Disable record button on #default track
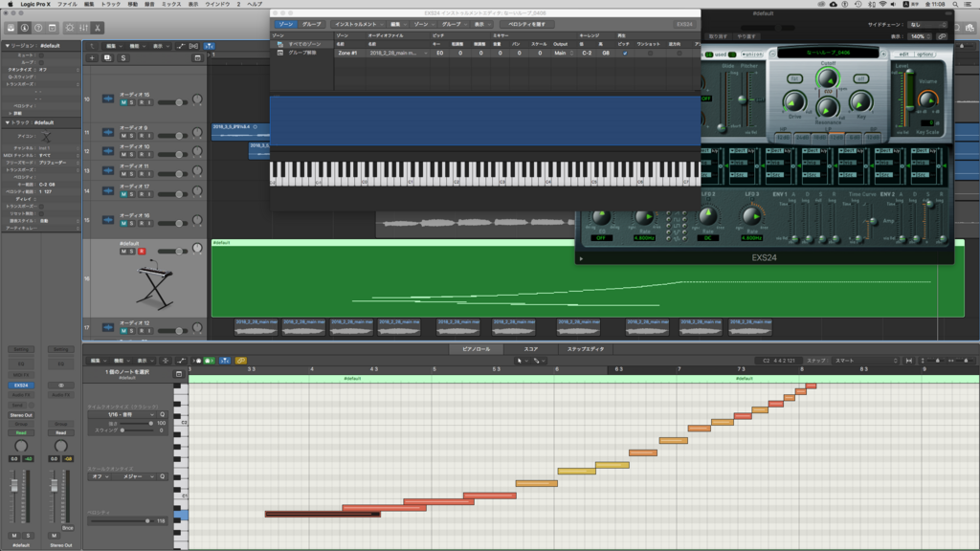The height and width of the screenshot is (551, 980). click(x=142, y=252)
